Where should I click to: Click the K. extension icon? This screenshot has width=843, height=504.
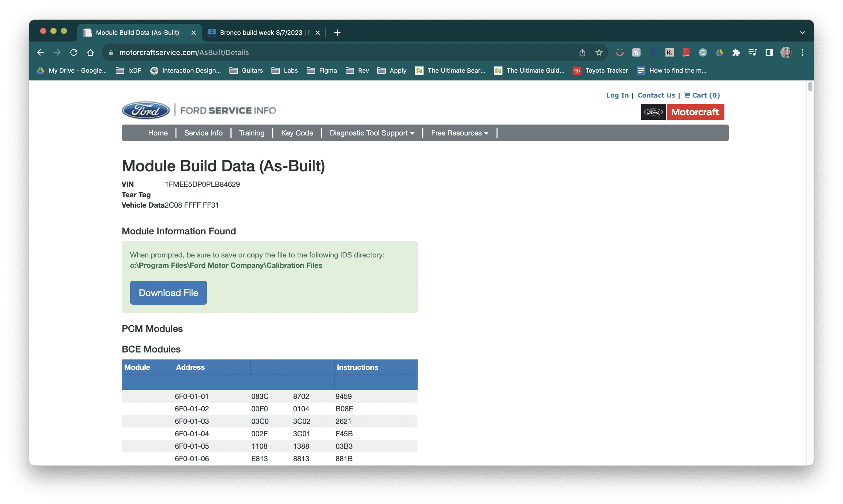pos(669,52)
